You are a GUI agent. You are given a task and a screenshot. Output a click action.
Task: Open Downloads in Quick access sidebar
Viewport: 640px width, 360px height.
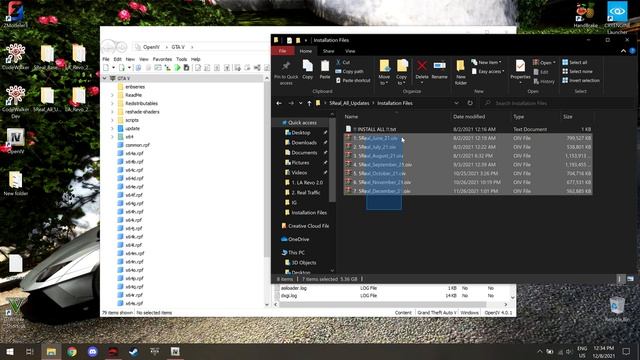point(304,142)
